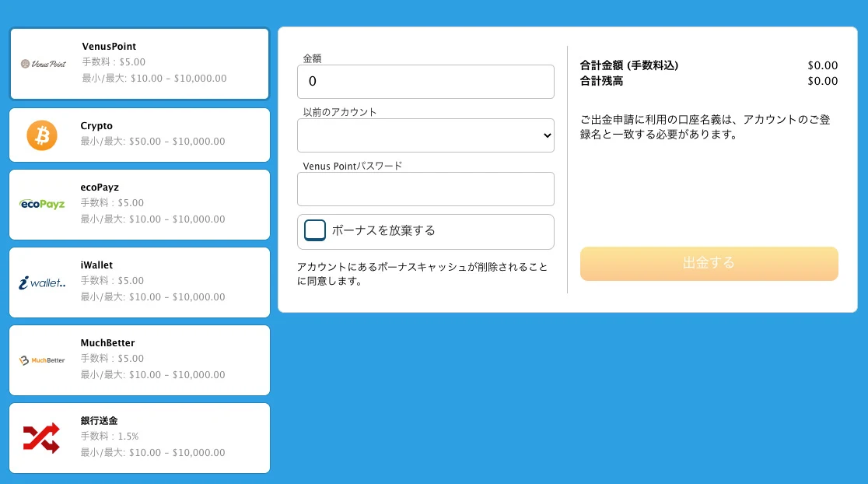Click the iWallet logo icon
This screenshot has height=484, width=868.
[42, 282]
